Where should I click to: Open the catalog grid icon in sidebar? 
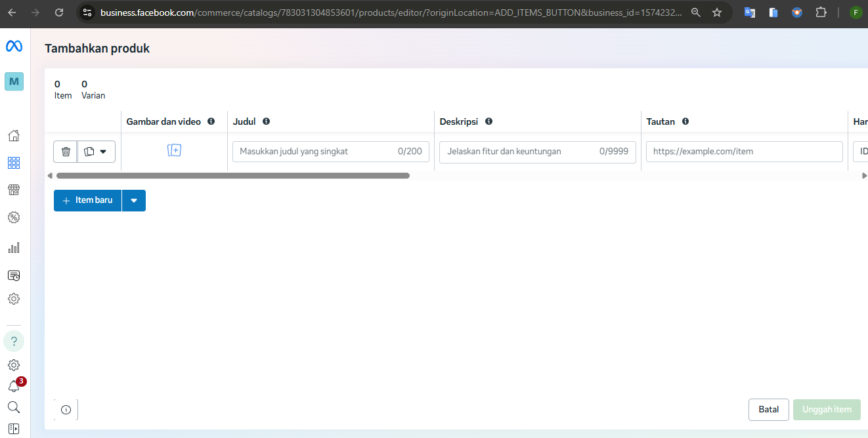pyautogui.click(x=14, y=163)
